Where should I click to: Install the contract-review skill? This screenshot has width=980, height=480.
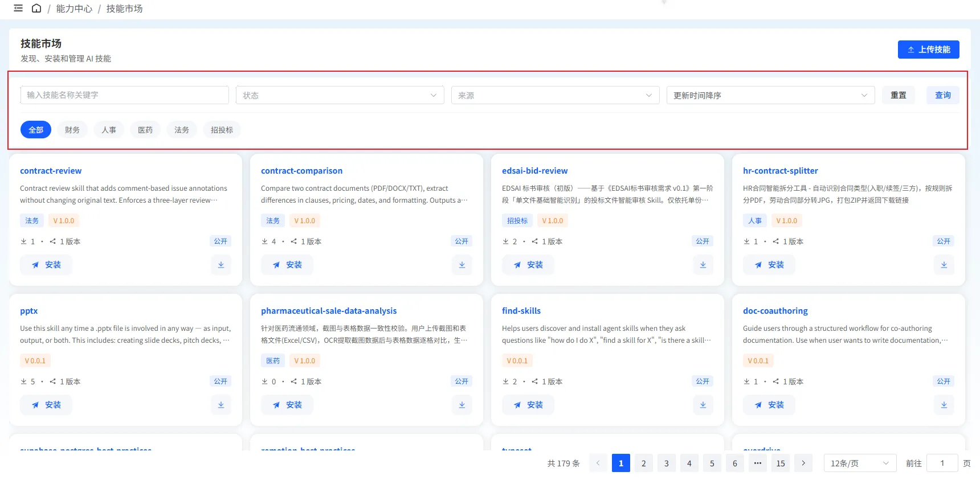click(46, 265)
